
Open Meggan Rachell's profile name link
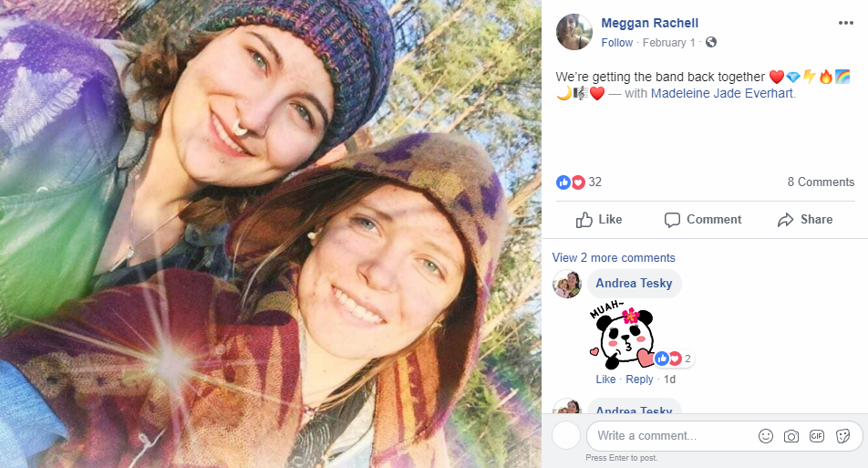(x=649, y=23)
